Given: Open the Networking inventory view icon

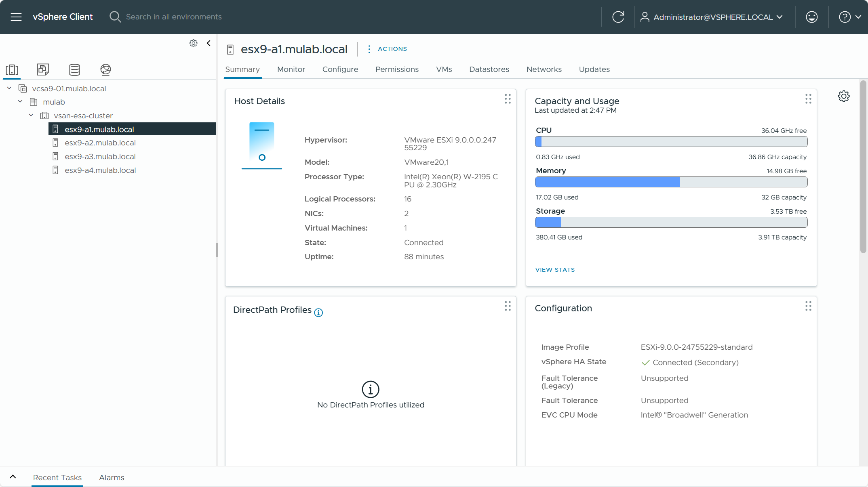Looking at the screenshot, I should 105,70.
